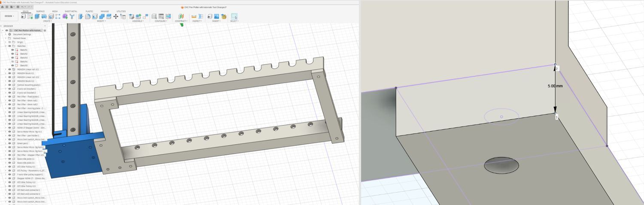The image size is (644, 205).
Task: Hide the Central mounting plate:1 component
Action: (x=9, y=85)
